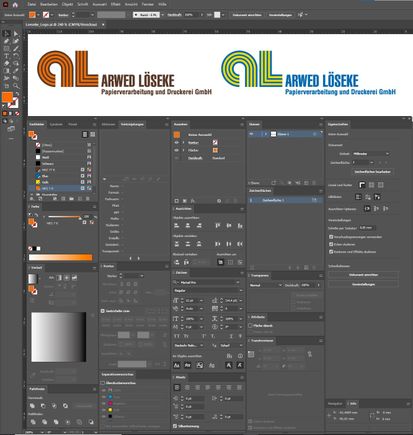Click the Home icon in the top bar
Image resolution: width=413 pixels, height=435 pixels.
(15, 5)
